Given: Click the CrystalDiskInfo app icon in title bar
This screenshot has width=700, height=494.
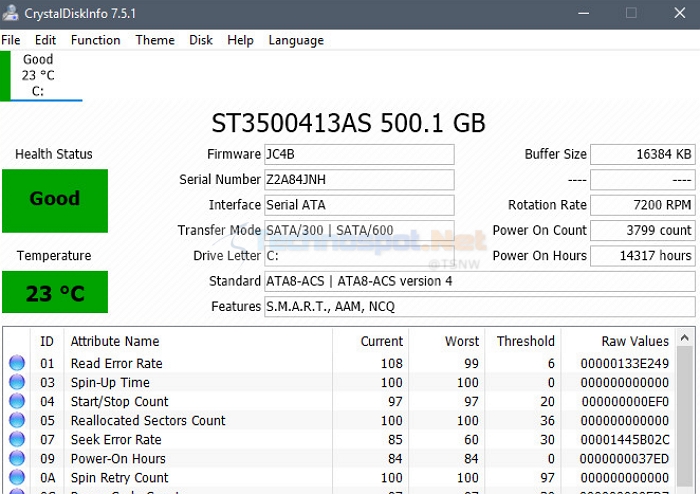Looking at the screenshot, I should pyautogui.click(x=10, y=13).
